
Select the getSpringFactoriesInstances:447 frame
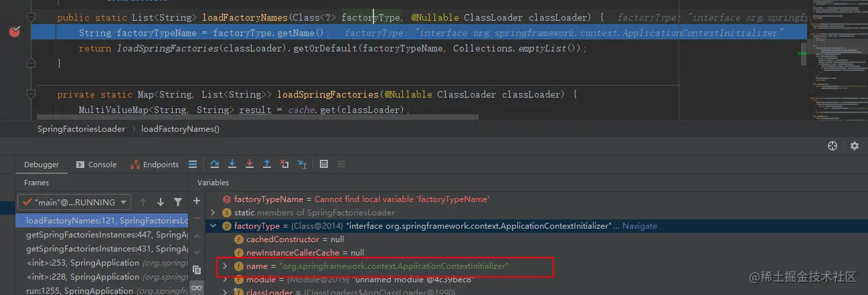(102, 235)
